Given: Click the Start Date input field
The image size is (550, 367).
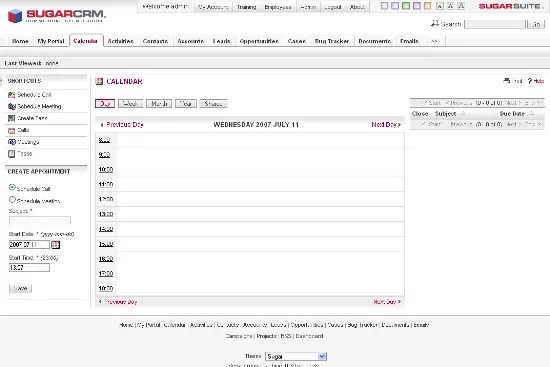Looking at the screenshot, I should pos(29,245).
